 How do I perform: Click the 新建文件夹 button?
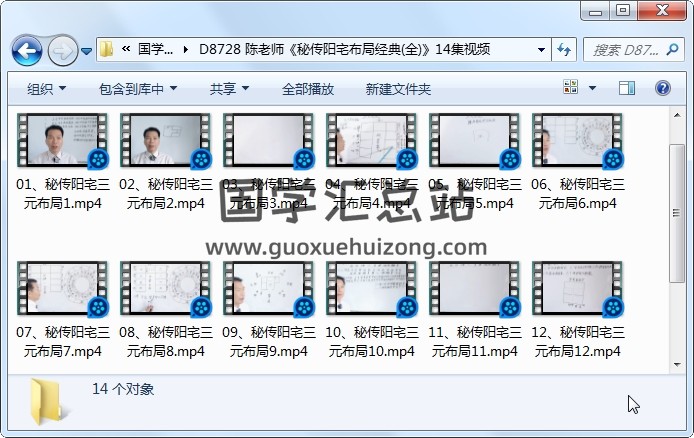click(x=398, y=89)
